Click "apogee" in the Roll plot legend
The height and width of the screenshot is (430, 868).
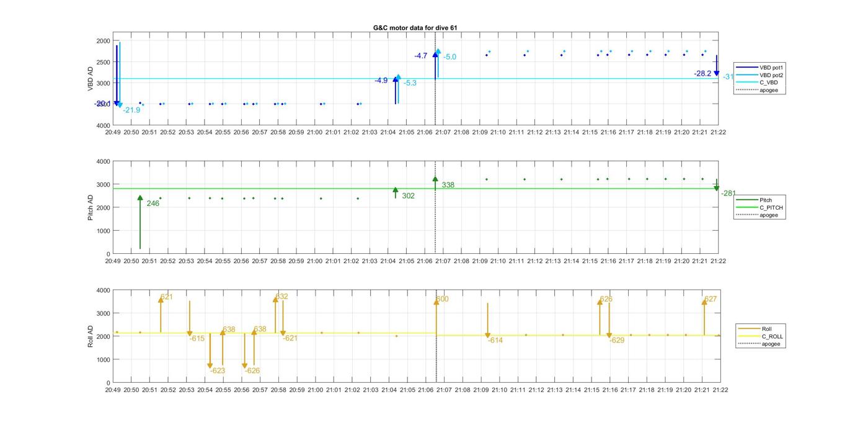point(760,344)
